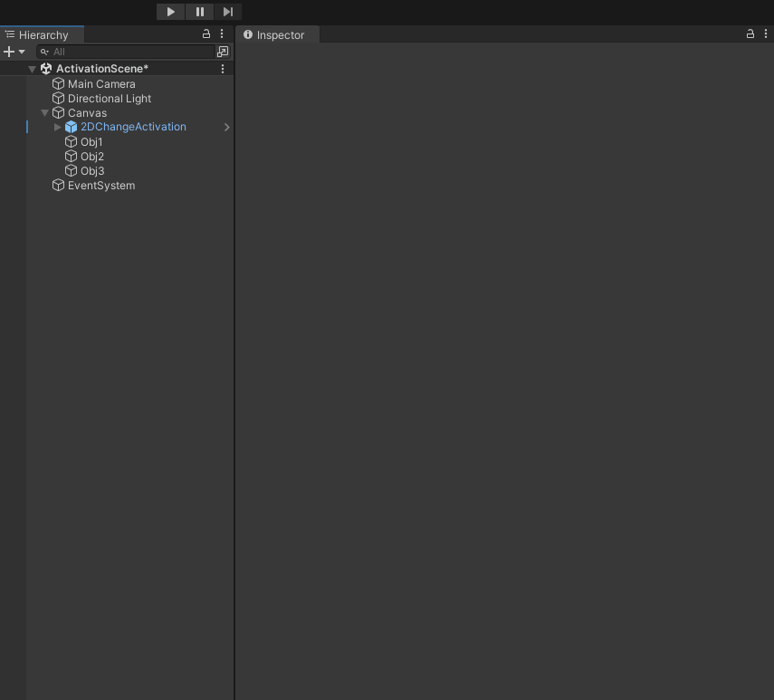This screenshot has width=774, height=700.
Task: Start Play mode with the Play button
Action: pos(170,12)
